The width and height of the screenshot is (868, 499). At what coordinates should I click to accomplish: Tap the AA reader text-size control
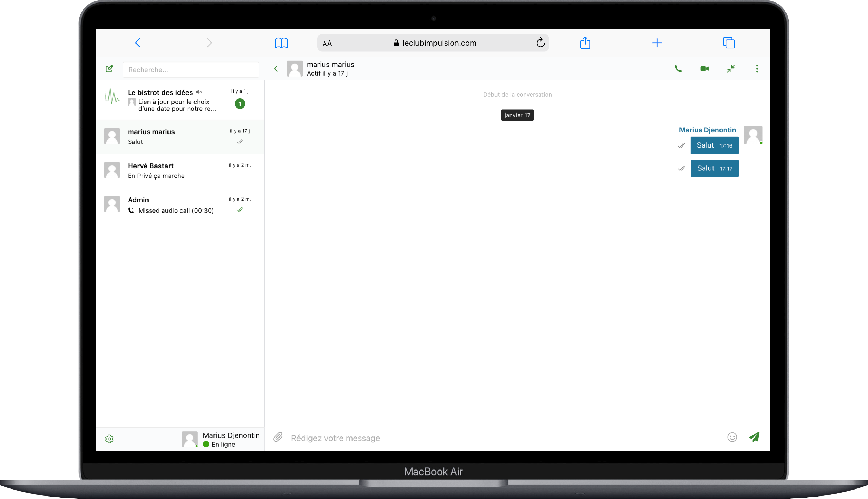(x=327, y=43)
